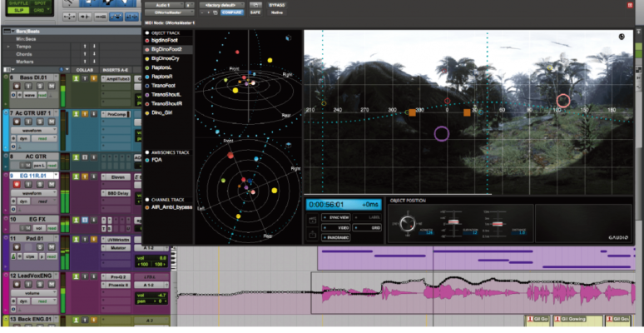
Task: Solo the Bass DI.01 track
Action: (x=40, y=86)
